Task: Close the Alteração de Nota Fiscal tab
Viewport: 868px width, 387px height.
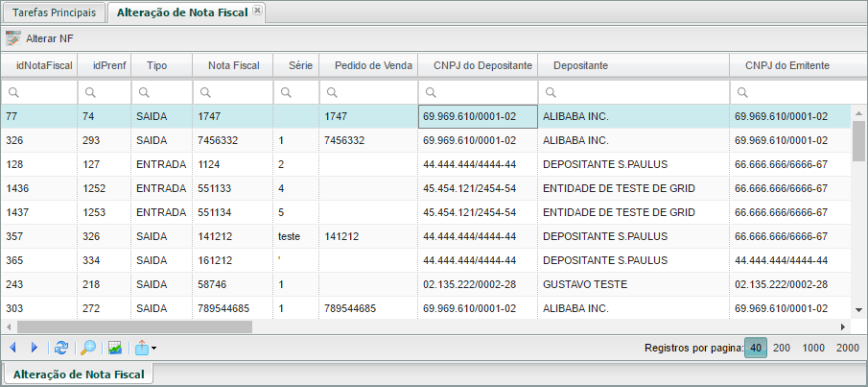Action: [257, 11]
